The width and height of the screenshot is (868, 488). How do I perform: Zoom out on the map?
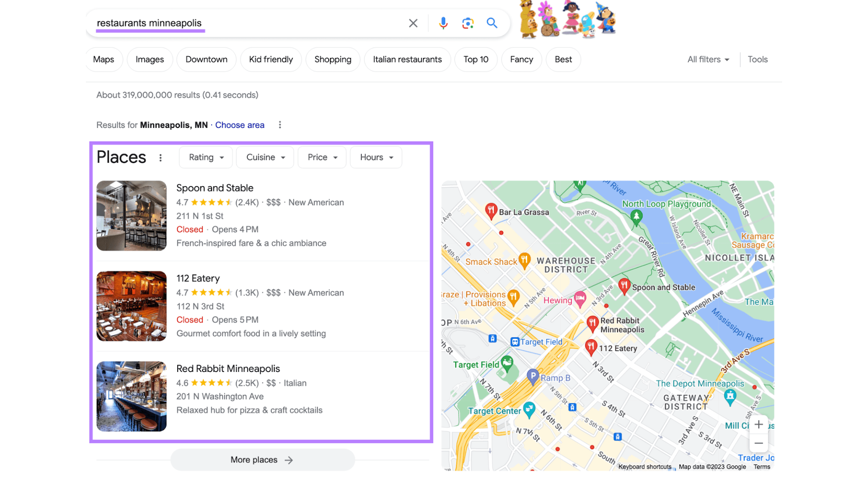[759, 443]
